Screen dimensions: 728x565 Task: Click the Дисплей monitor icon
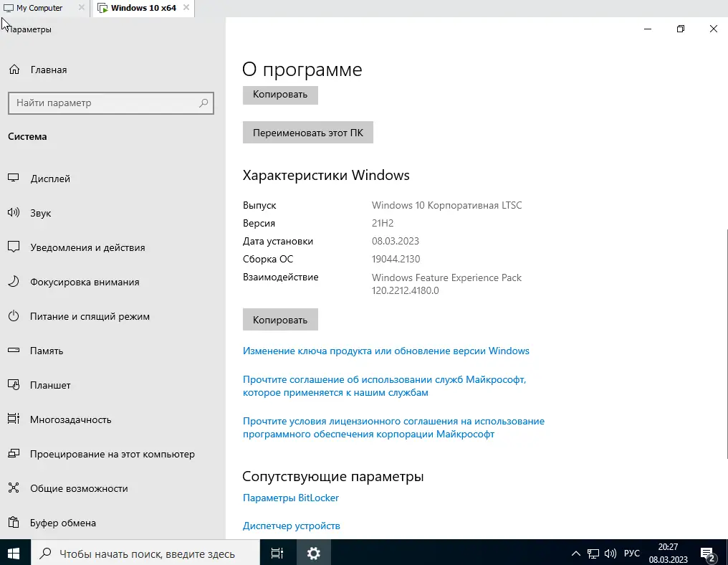pyautogui.click(x=14, y=178)
